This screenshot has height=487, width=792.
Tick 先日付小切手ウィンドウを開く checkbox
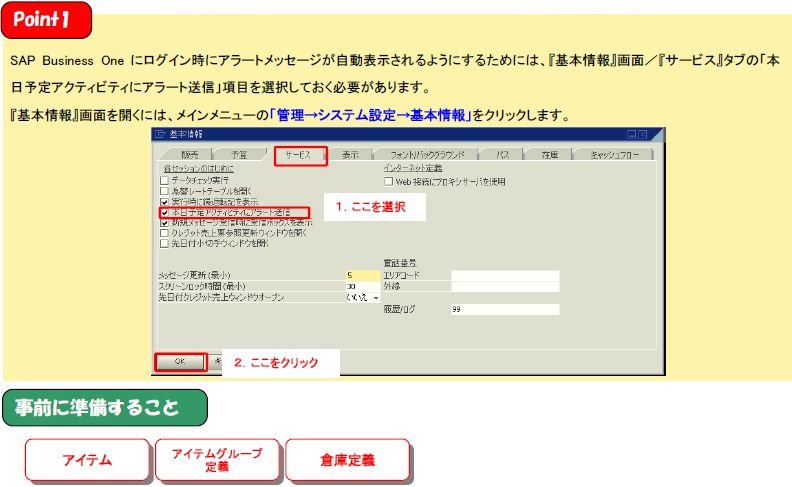click(164, 244)
